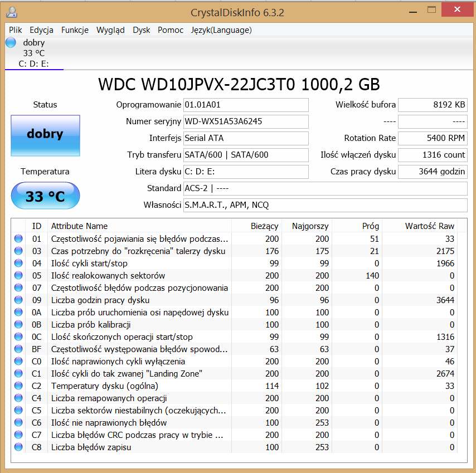This screenshot has width=476, height=473.
Task: Click the power-on hours field 3644 godzin
Action: tap(433, 172)
